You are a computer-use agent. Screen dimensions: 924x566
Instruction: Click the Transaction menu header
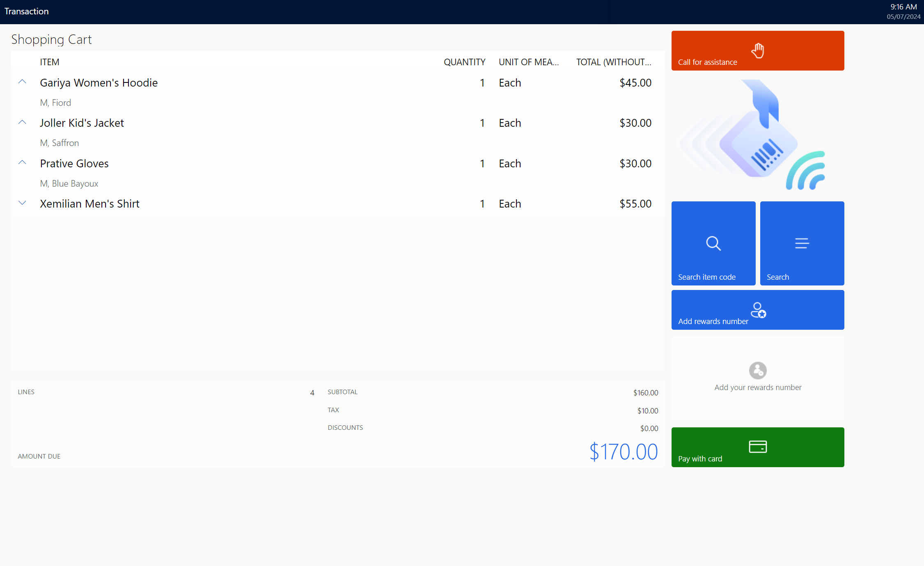[30, 11]
